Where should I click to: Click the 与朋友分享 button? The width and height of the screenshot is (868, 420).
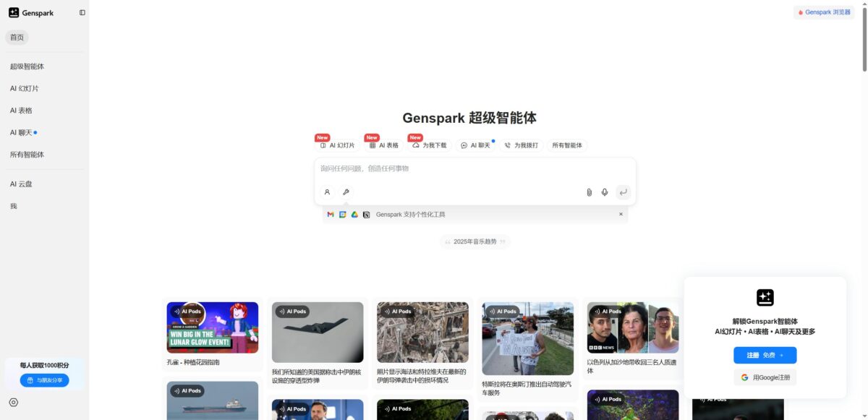pyautogui.click(x=45, y=380)
